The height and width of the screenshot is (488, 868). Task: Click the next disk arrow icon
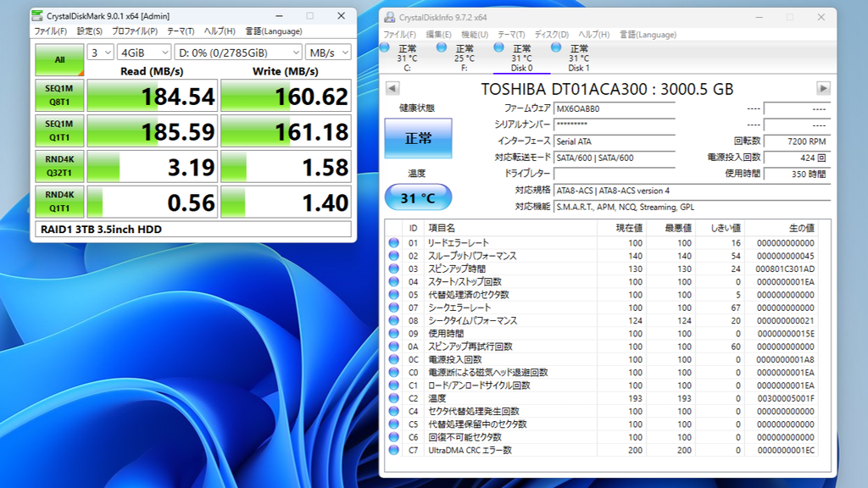click(x=823, y=89)
